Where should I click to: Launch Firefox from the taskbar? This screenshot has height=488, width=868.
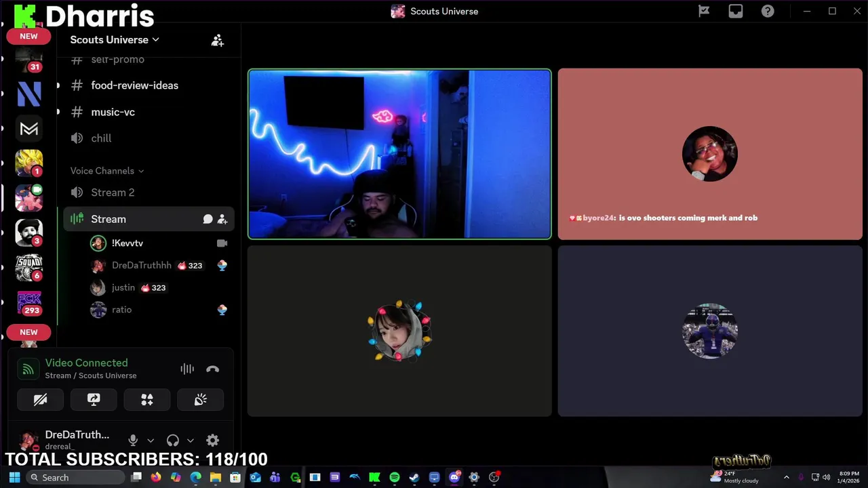156,477
